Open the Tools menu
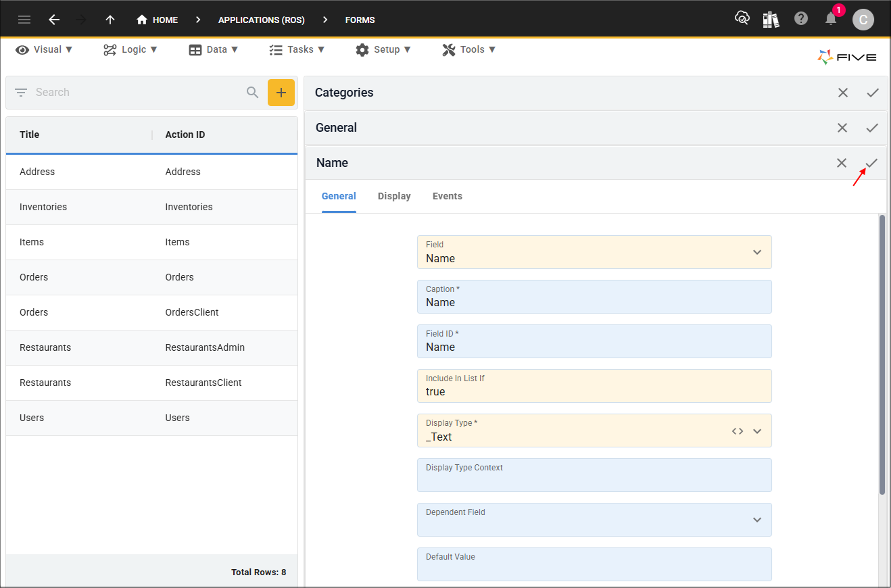The height and width of the screenshot is (588, 891). pos(469,49)
